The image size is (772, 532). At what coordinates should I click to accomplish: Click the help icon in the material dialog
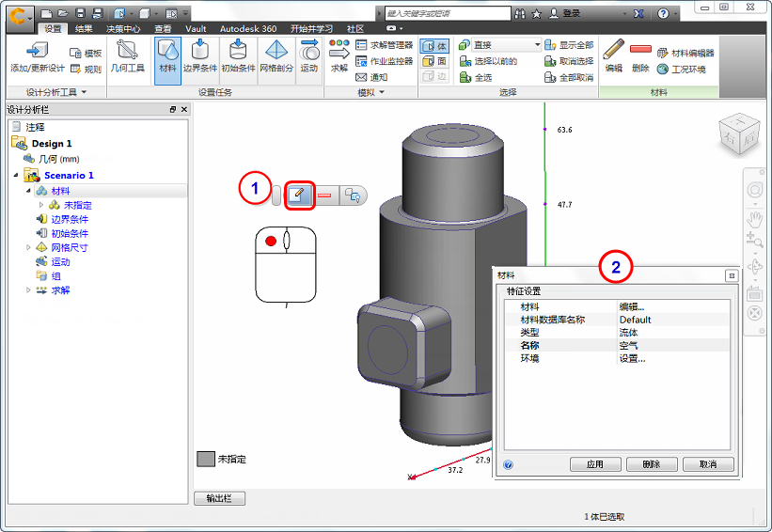[x=508, y=464]
